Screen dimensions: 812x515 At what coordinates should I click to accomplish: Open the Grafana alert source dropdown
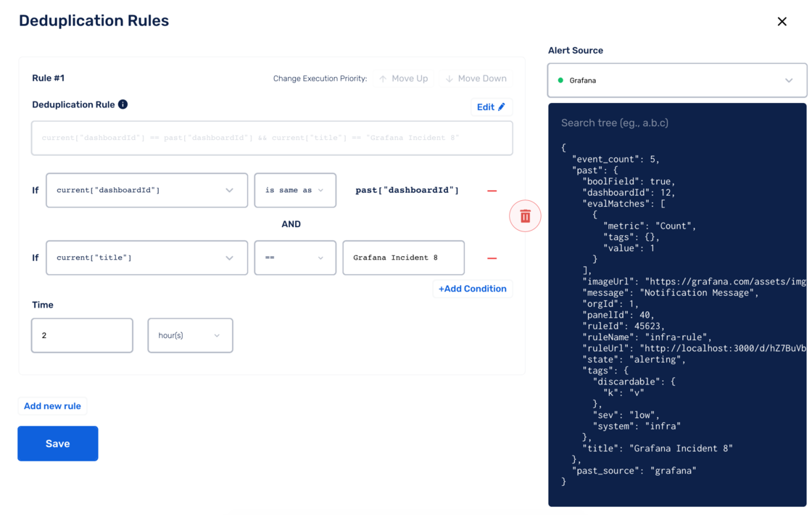677,81
